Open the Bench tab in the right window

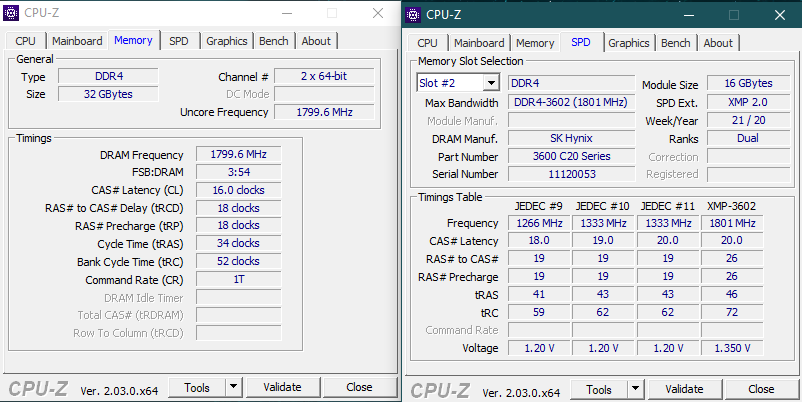pyautogui.click(x=676, y=43)
